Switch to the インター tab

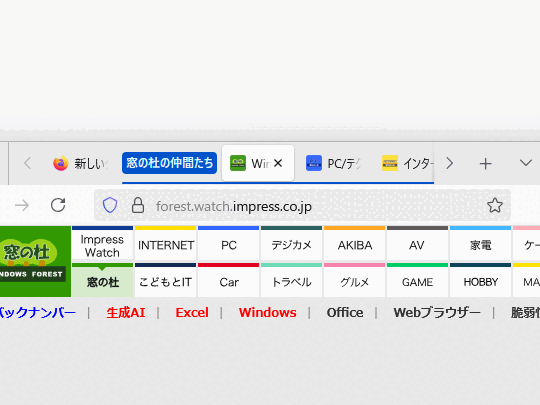pos(407,163)
